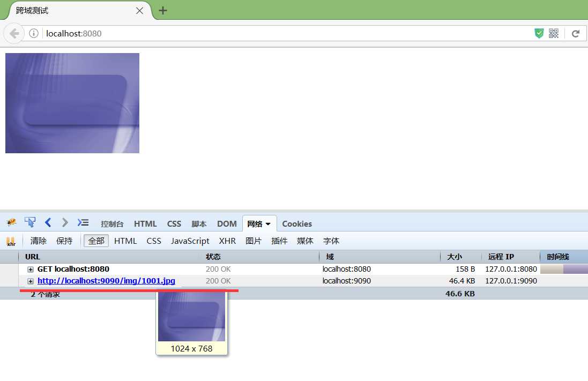Sort by the 大小 column header
The image size is (588, 381).
[461, 257]
